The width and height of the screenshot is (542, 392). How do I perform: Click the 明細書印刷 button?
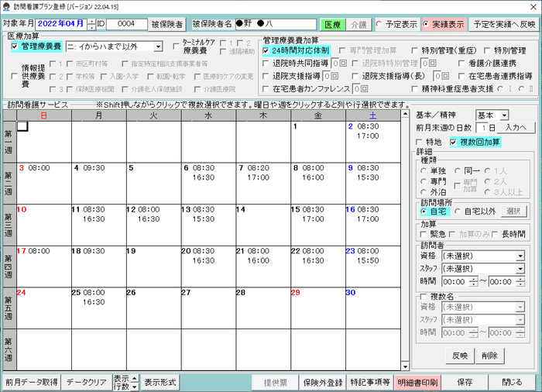[417, 382]
